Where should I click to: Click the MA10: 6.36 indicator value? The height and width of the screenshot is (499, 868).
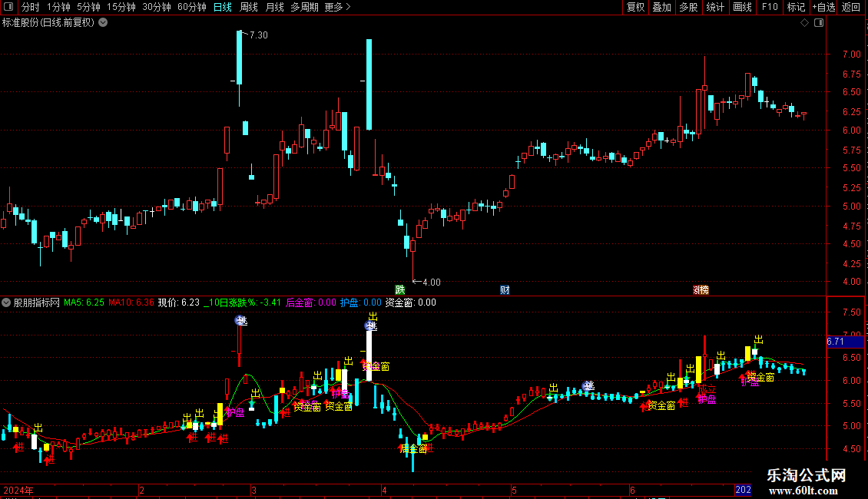pyautogui.click(x=131, y=302)
